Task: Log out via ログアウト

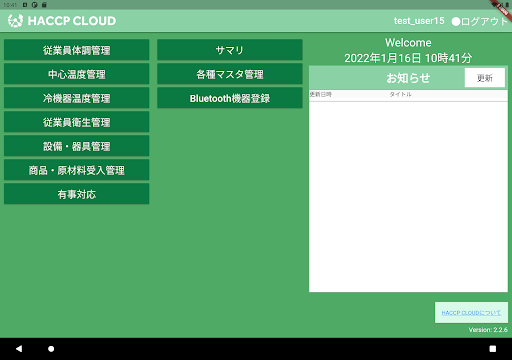Action: tap(480, 21)
